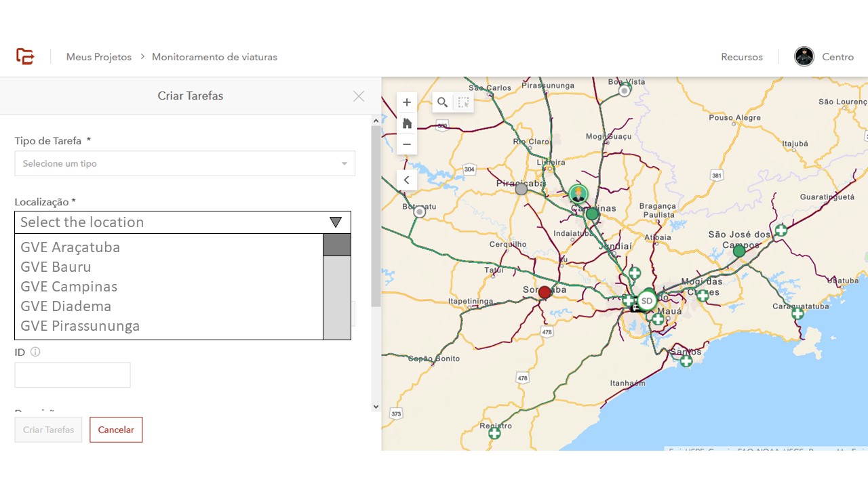Viewport: 868px width, 488px height.
Task: Select the green dot marker at Campinas
Action: 592,214
